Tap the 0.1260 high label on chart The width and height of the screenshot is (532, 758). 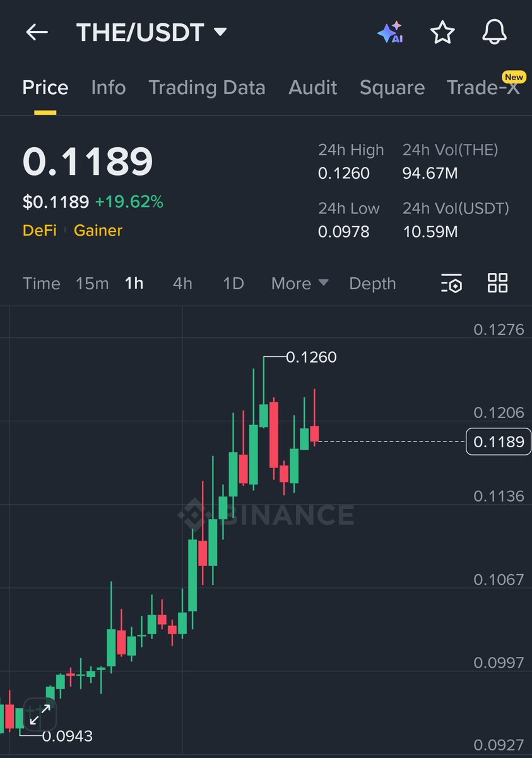311,358
